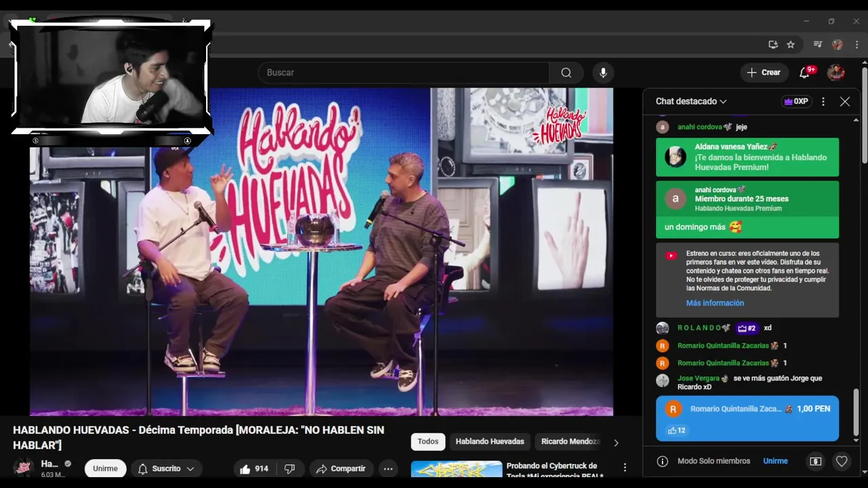868x488 pixels.
Task: Click the Unirme button beside channel
Action: [105, 468]
